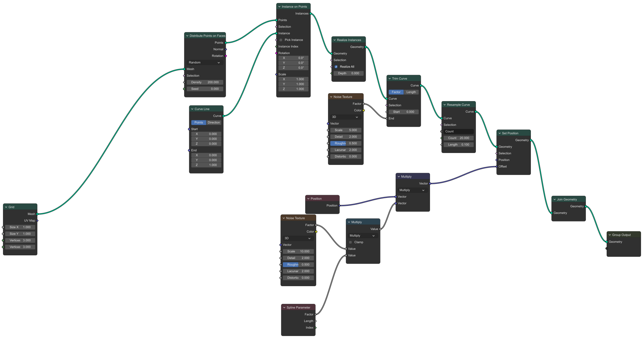Toggle the Clamp checkbox
Screen dimensions: 644x339
coord(350,242)
